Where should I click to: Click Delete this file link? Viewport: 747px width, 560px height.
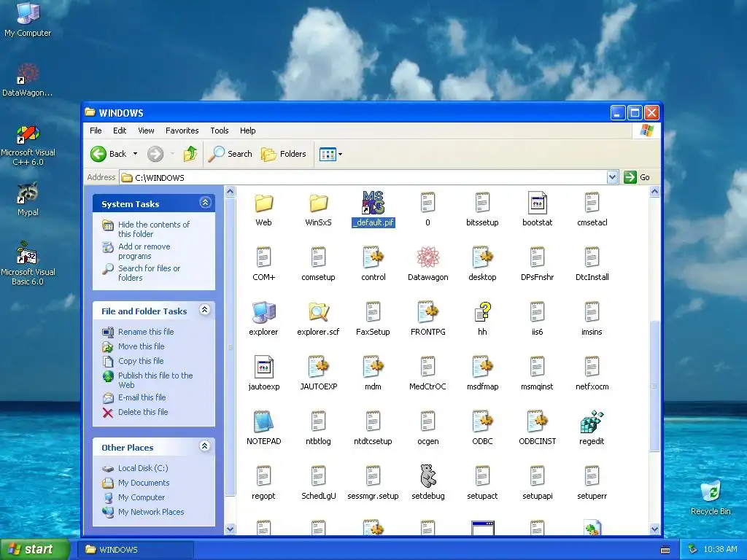pyautogui.click(x=143, y=412)
